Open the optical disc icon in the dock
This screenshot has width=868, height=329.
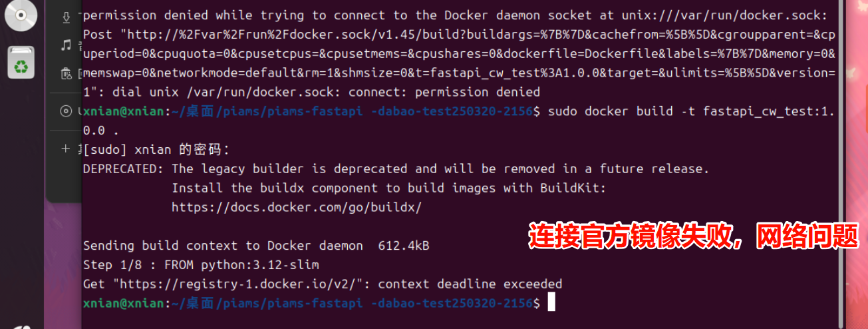[21, 16]
